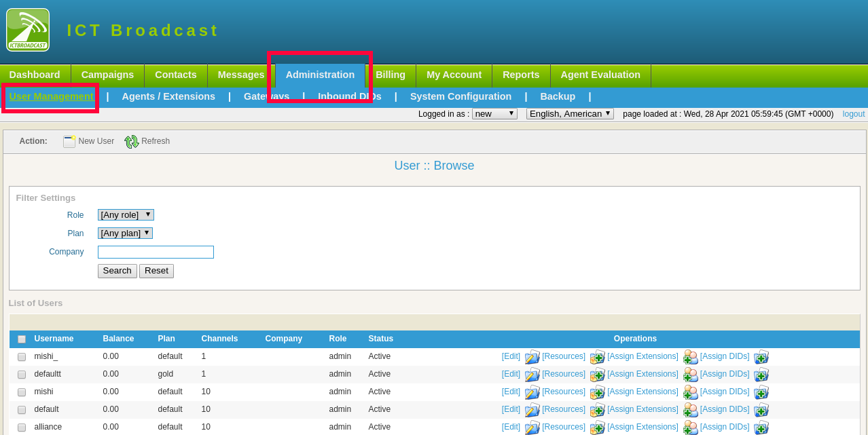Switch to the Agent Evaluation tab

[x=600, y=75]
